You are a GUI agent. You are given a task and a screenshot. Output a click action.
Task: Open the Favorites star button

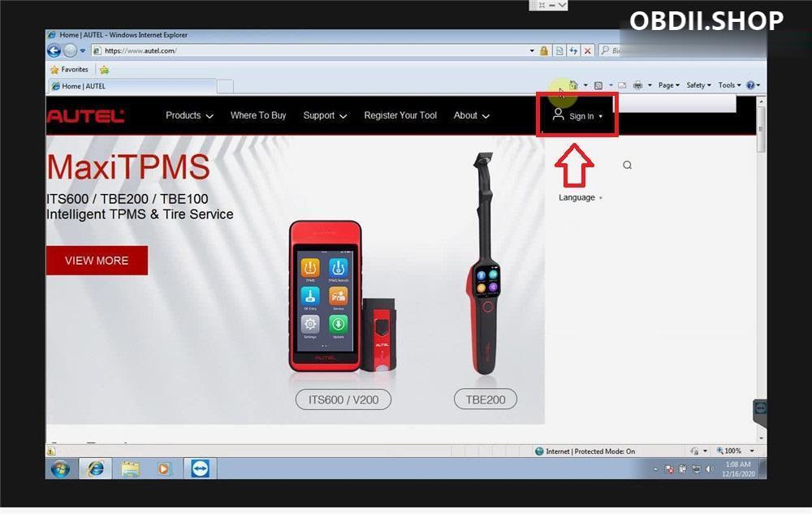[69, 69]
